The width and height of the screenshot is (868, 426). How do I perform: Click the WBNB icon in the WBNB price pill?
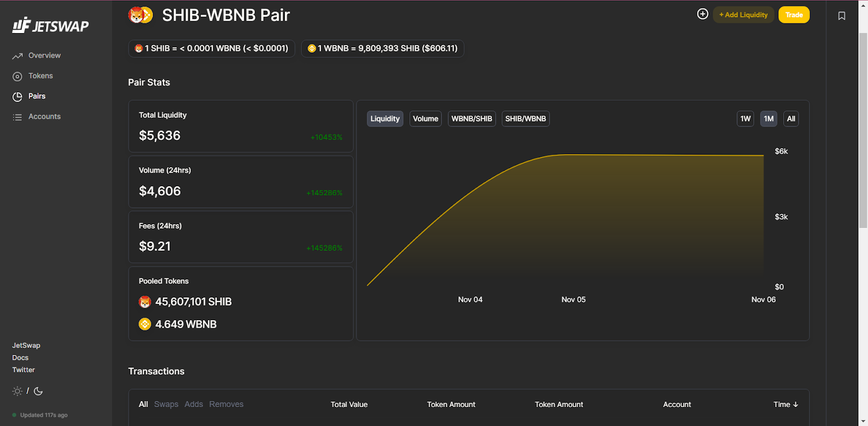(x=311, y=49)
